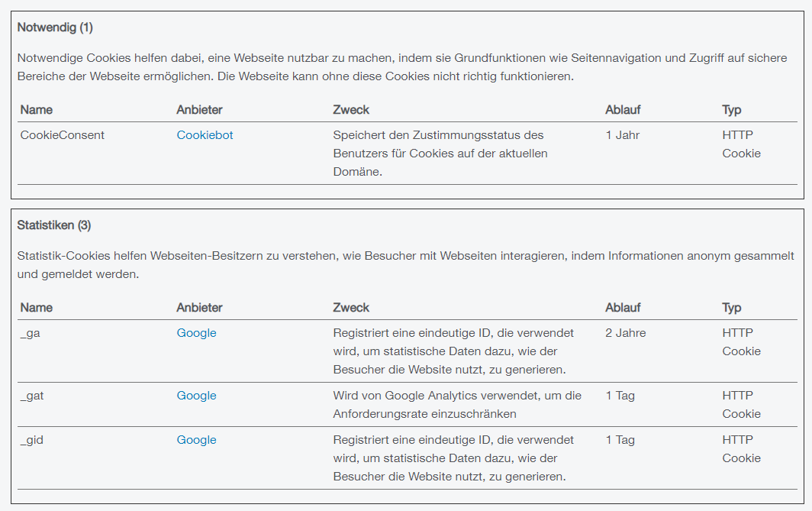
Task: Click the 1 Jahr expiry value
Action: (623, 135)
